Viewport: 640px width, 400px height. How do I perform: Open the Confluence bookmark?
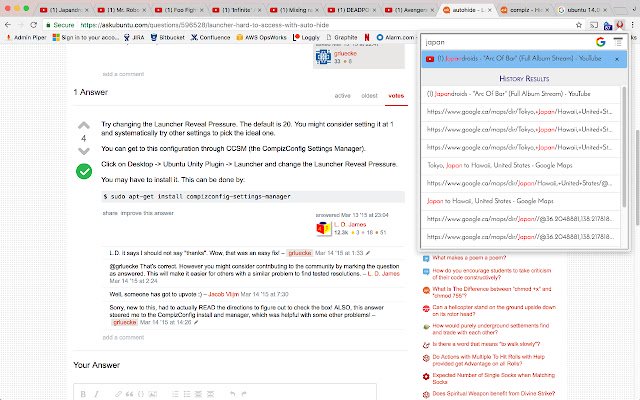211,38
